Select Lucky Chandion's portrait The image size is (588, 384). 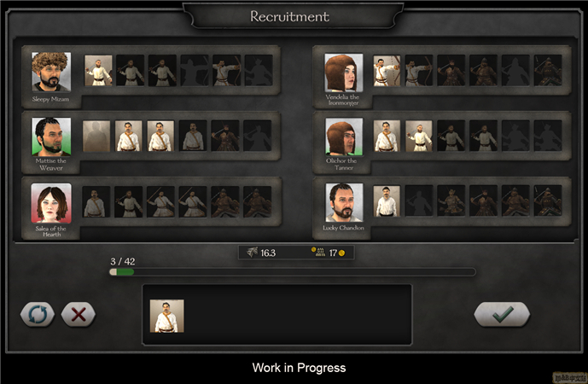point(344,202)
